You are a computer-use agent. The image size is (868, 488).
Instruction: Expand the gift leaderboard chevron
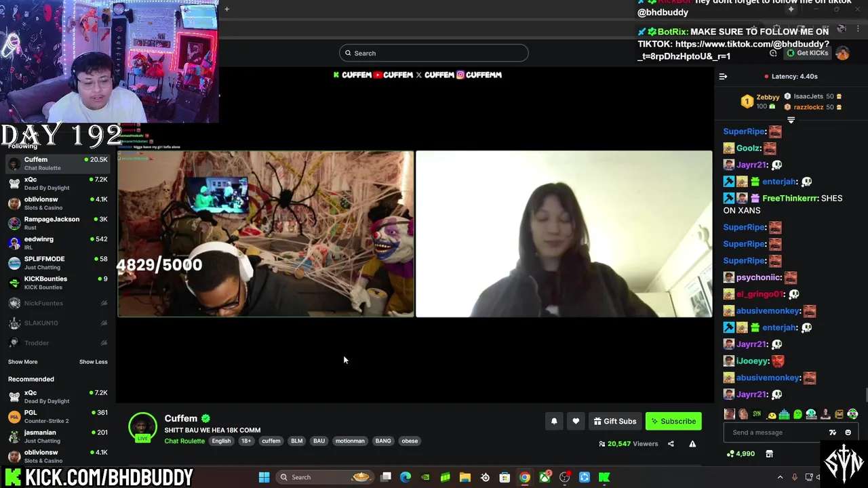pos(791,120)
